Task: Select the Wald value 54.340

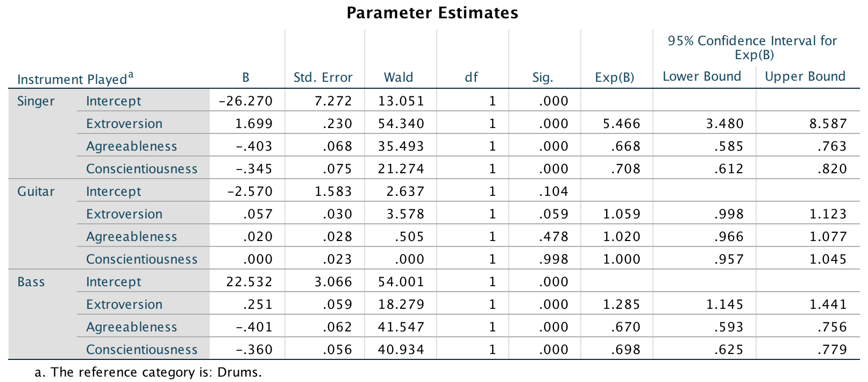Action: tap(401, 124)
